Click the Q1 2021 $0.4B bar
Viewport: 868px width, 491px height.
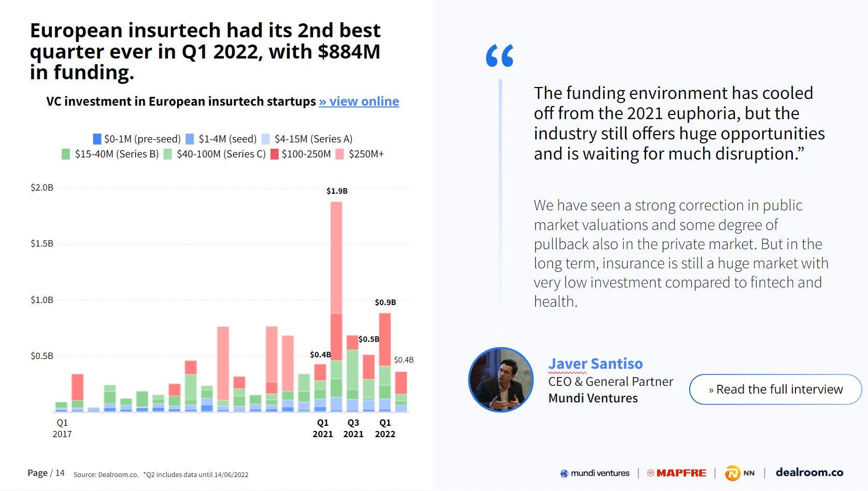click(320, 388)
